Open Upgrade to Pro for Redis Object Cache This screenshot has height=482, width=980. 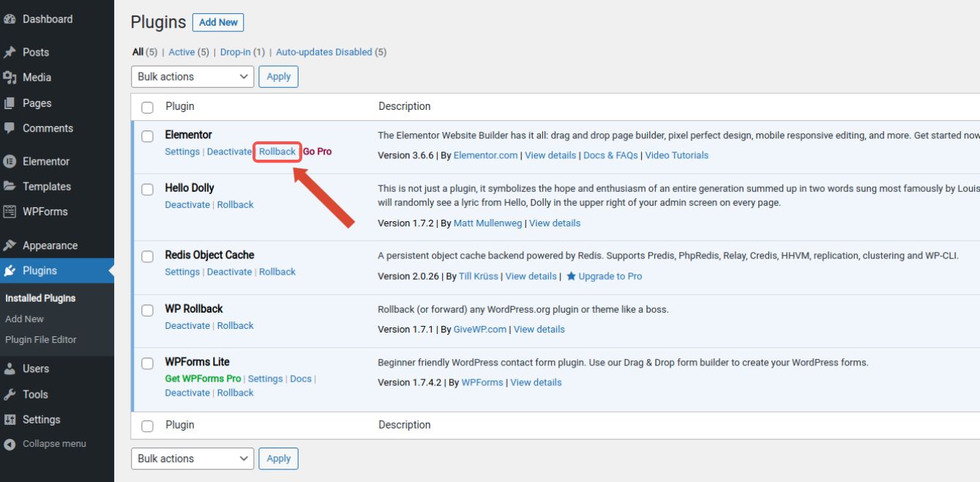point(611,276)
